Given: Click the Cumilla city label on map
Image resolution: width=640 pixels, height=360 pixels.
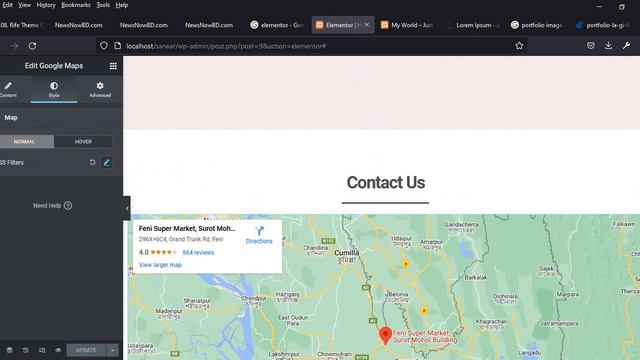Looking at the screenshot, I should pos(347,253).
